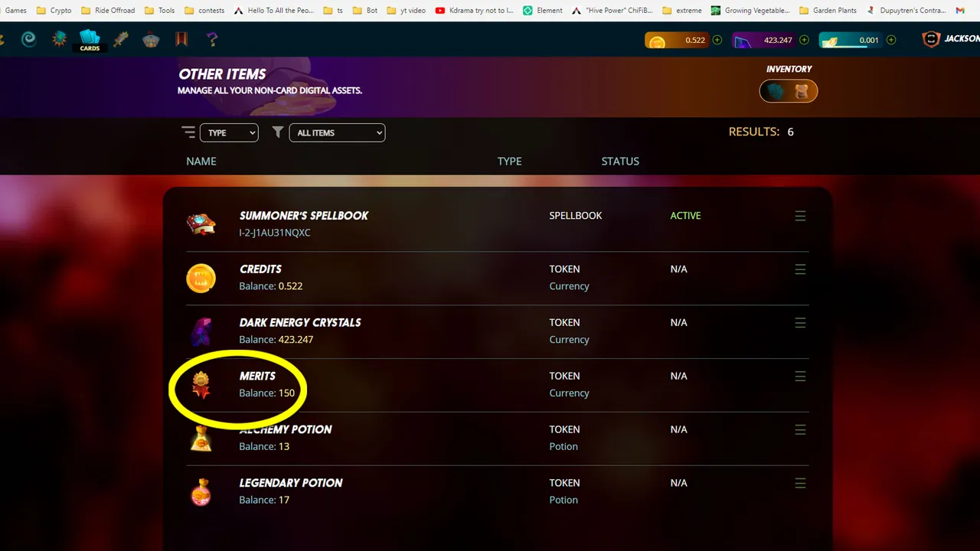Open the extreme bookmarks folder
This screenshot has height=551, width=980.
[681, 11]
